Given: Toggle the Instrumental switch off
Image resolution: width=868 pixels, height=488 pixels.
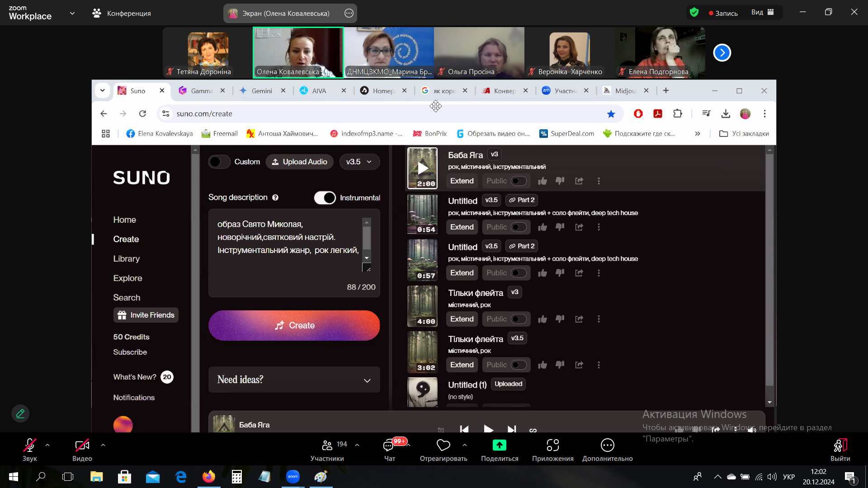Looking at the screenshot, I should pos(325,198).
